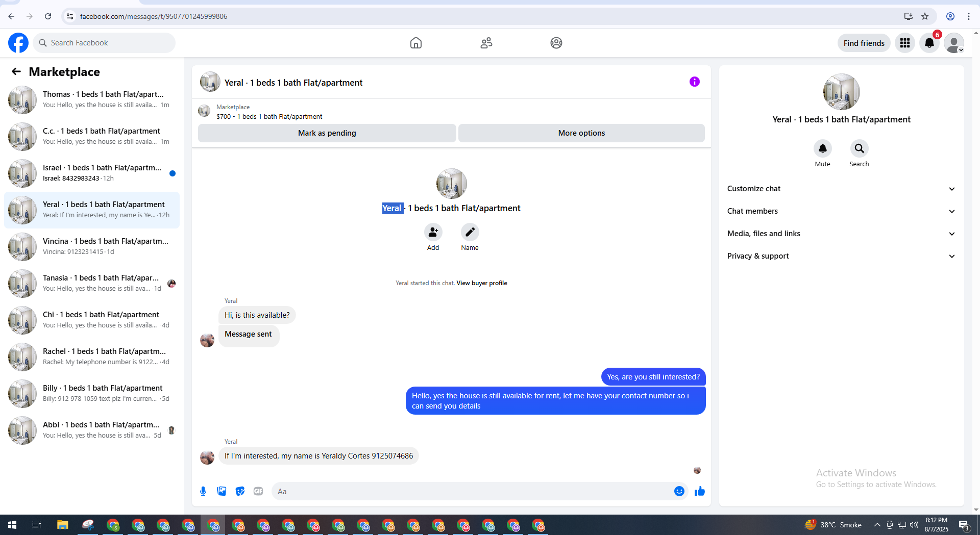Open the notifications bell

click(x=929, y=43)
